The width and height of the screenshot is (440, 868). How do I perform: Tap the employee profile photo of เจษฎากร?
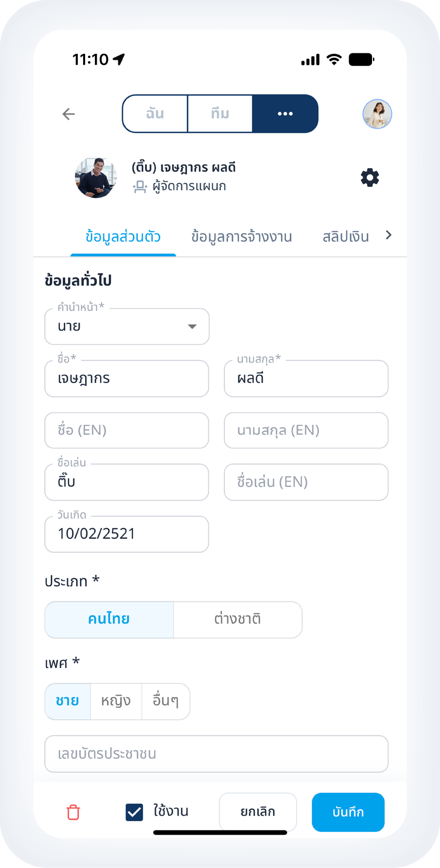click(96, 178)
